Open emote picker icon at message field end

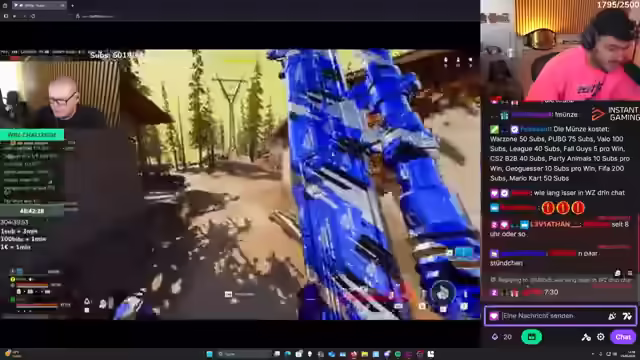(x=627, y=316)
